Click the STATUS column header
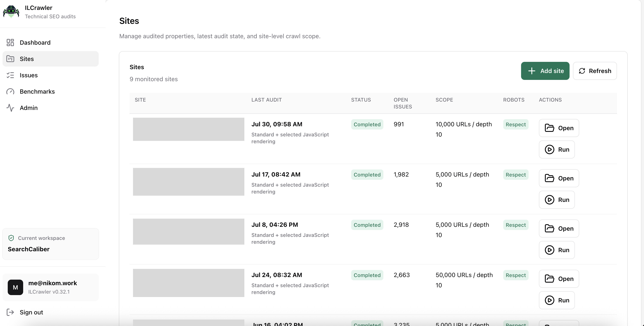Screen dimensions: 644x326 coord(361,100)
